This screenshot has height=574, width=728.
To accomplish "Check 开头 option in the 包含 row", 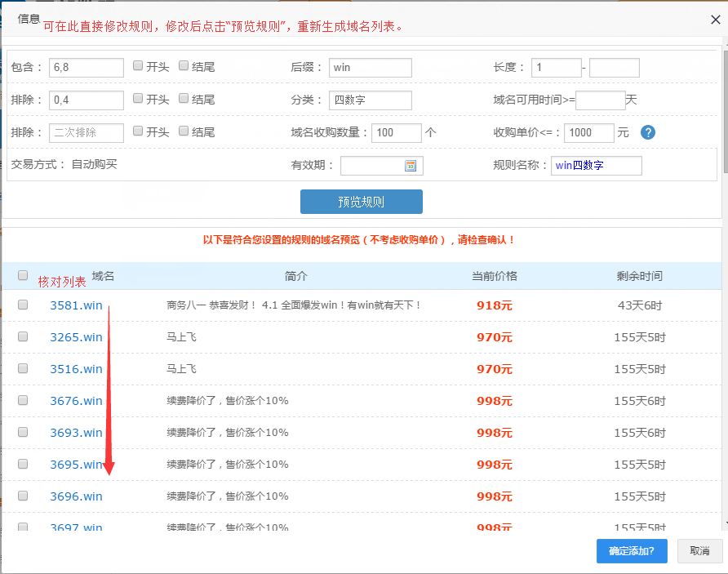I will click(x=138, y=66).
